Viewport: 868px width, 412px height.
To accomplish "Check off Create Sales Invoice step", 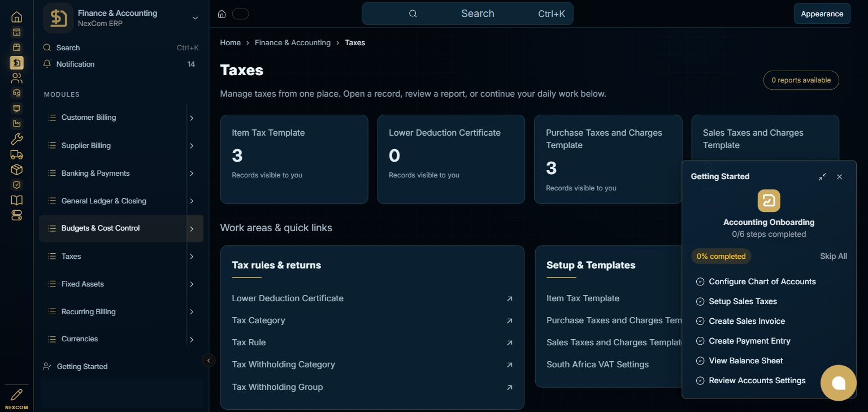I will click(x=700, y=321).
